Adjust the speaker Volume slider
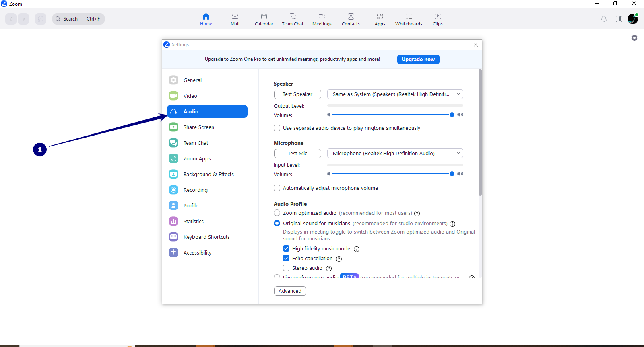The width and height of the screenshot is (644, 347). coord(392,115)
